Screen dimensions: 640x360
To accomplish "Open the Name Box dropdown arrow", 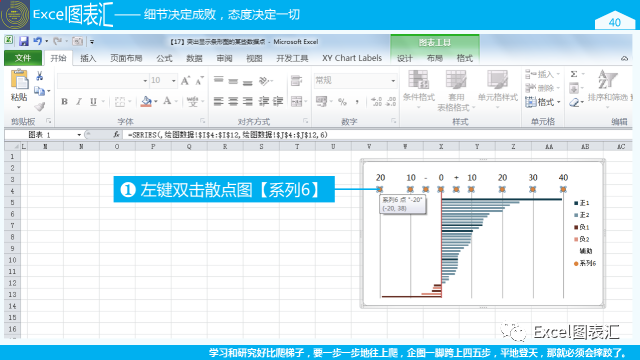I will (x=79, y=135).
